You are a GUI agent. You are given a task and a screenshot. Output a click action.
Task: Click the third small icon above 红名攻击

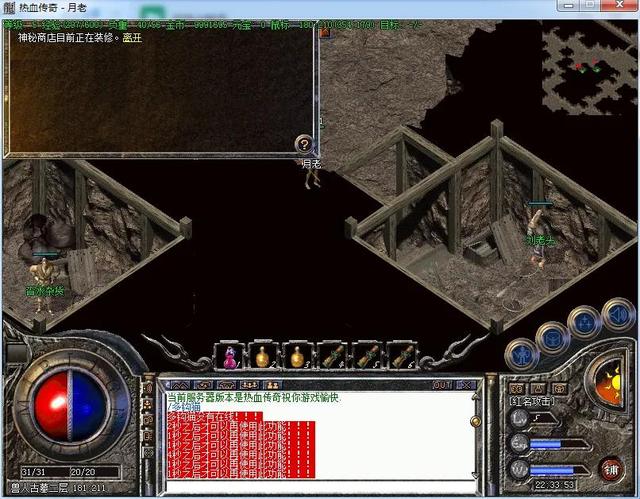click(x=559, y=388)
